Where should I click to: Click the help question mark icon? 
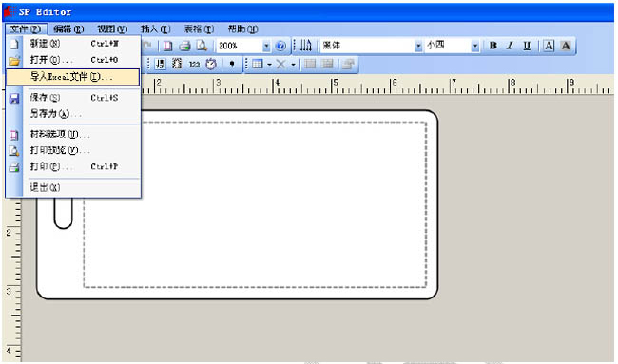tap(280, 46)
